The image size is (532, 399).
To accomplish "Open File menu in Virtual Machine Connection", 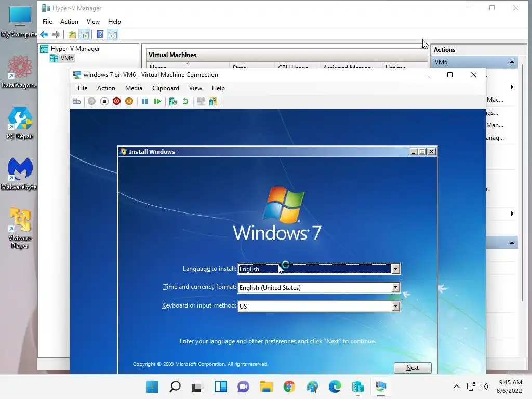I will [x=83, y=88].
